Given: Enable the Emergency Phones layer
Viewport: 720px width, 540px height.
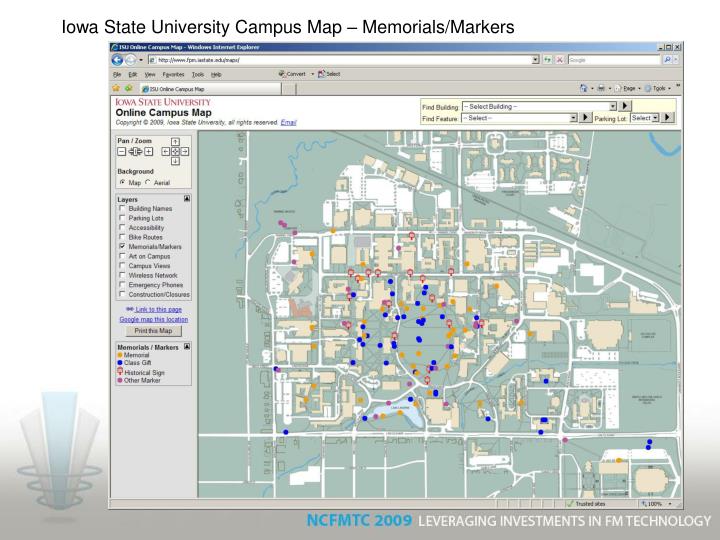Looking at the screenshot, I should click(122, 285).
